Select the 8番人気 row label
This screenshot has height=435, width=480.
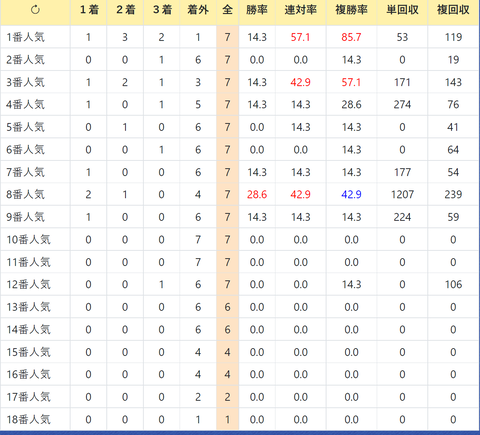point(25,194)
